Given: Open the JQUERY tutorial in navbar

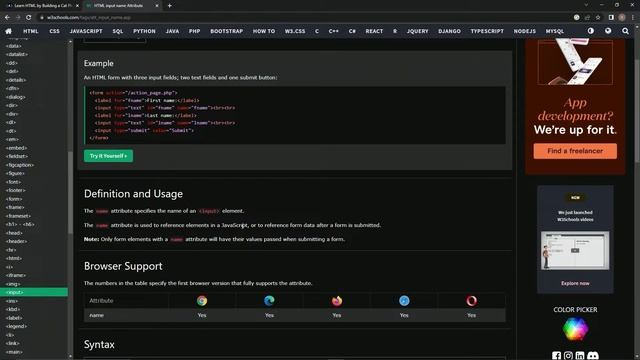Looking at the screenshot, I should click(418, 31).
